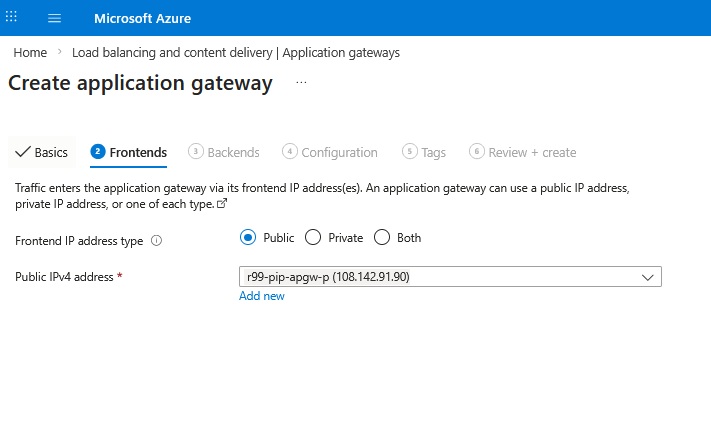Open the Review + create tab
Image resolution: width=711 pixels, height=432 pixels.
pos(522,152)
